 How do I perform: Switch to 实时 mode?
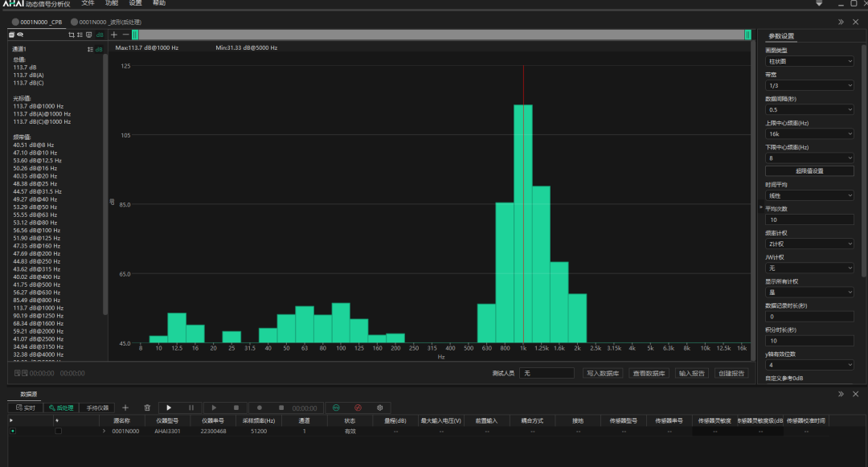[26, 408]
